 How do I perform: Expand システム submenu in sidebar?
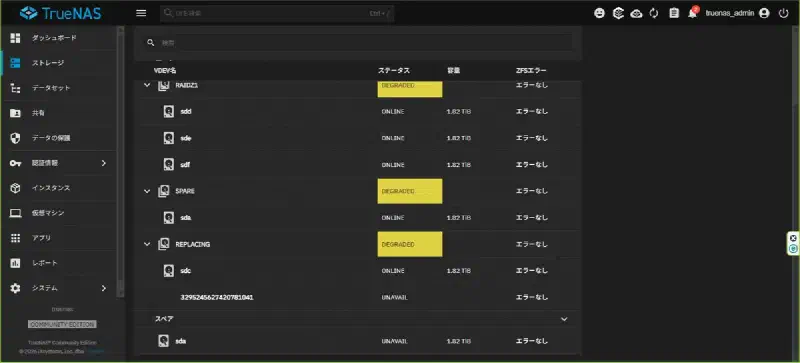59,288
